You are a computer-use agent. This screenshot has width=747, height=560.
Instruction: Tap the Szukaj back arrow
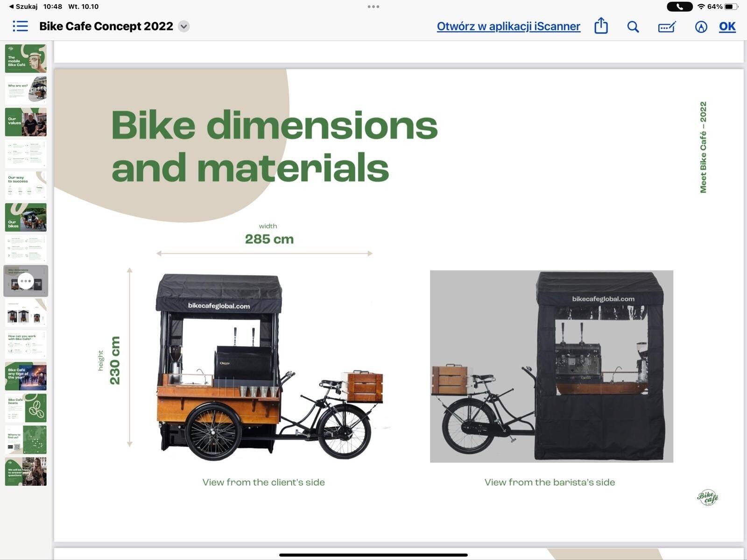click(x=21, y=7)
